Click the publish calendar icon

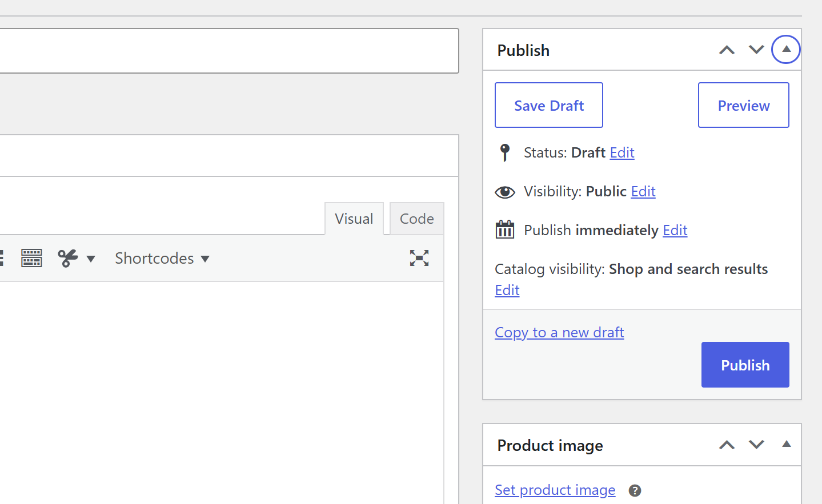[505, 229]
